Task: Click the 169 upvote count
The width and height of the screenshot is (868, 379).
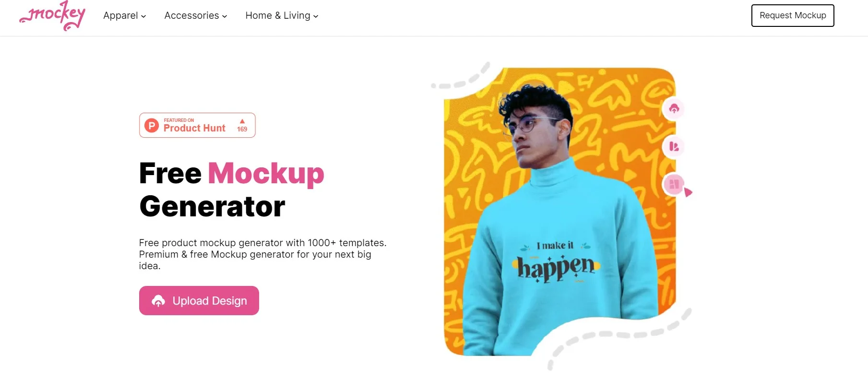Action: pyautogui.click(x=242, y=130)
